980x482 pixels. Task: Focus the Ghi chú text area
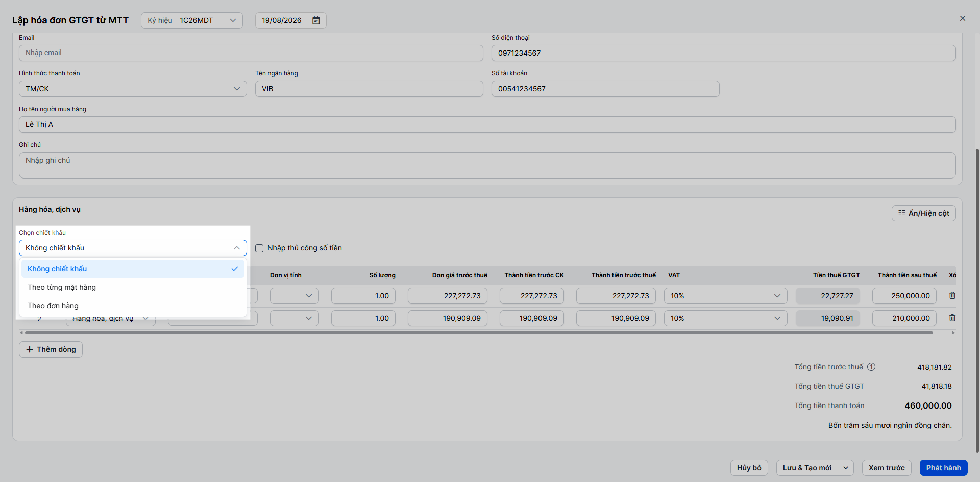pos(487,165)
